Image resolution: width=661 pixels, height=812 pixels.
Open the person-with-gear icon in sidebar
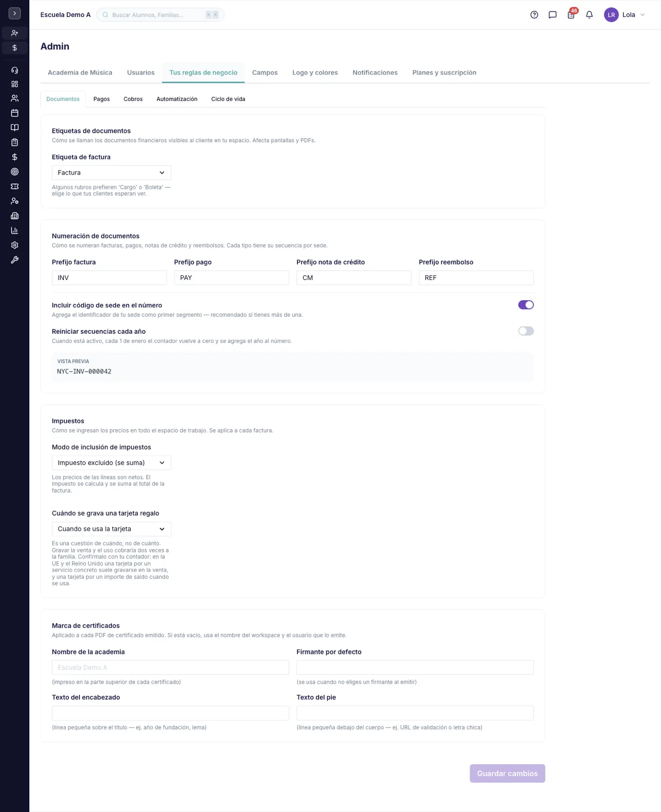pos(15,201)
